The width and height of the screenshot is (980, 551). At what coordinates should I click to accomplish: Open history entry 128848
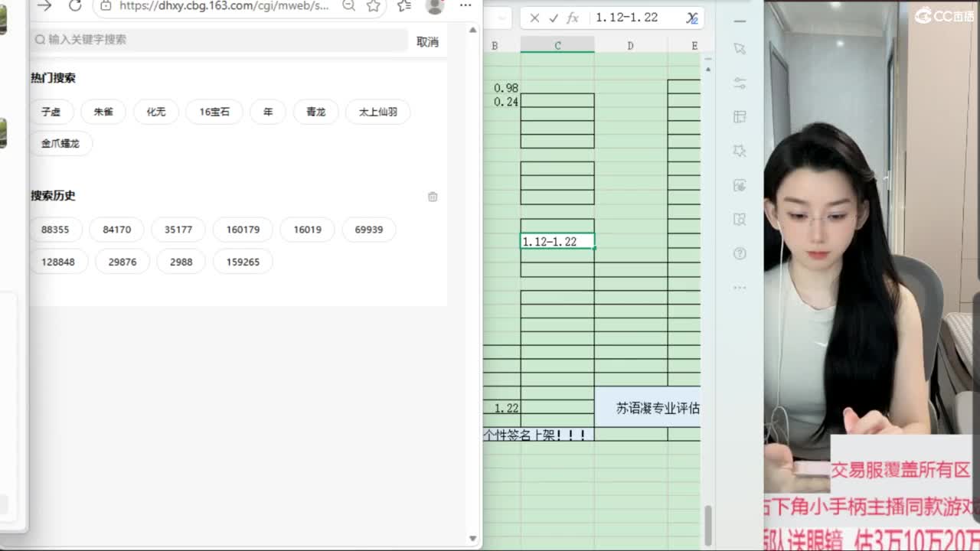(58, 262)
